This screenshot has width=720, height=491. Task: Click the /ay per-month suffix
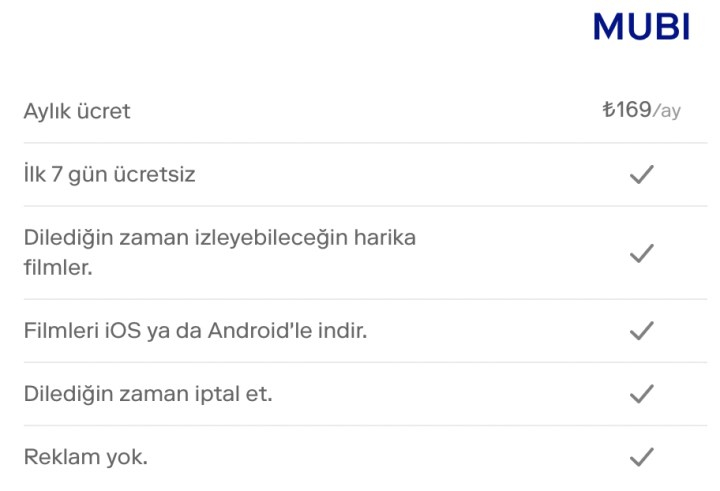(667, 111)
